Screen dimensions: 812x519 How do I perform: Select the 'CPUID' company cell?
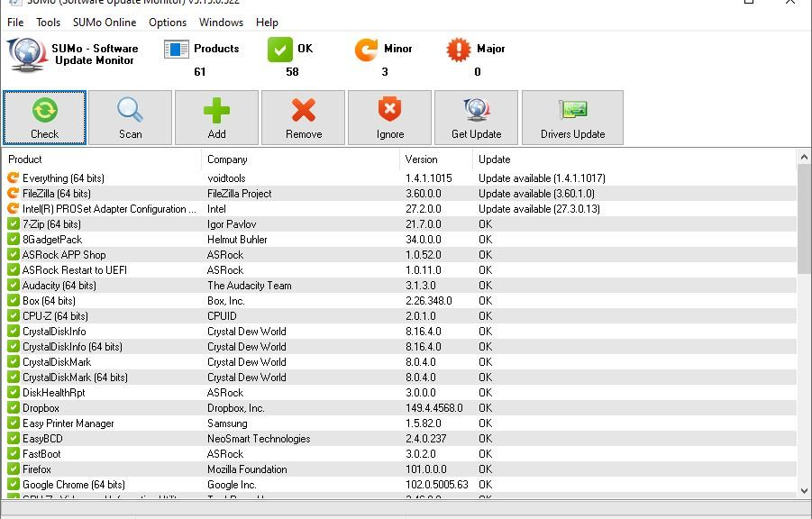pyautogui.click(x=222, y=316)
